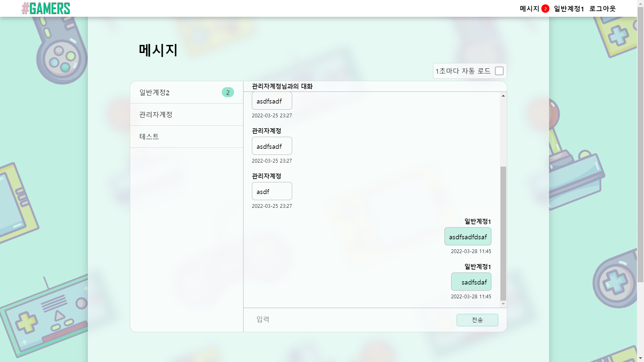The width and height of the screenshot is (644, 362).
Task: Click the 관리자계정님과의 대화 conversation header
Action: pos(282,86)
